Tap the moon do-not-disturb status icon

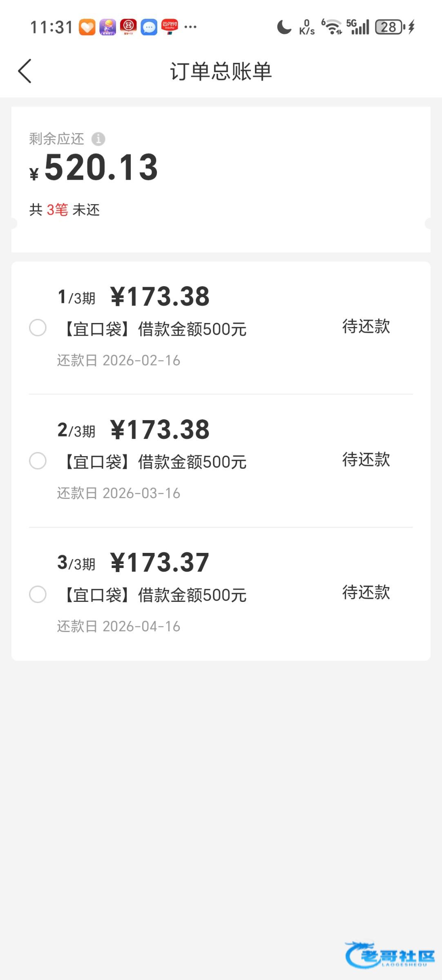click(284, 27)
